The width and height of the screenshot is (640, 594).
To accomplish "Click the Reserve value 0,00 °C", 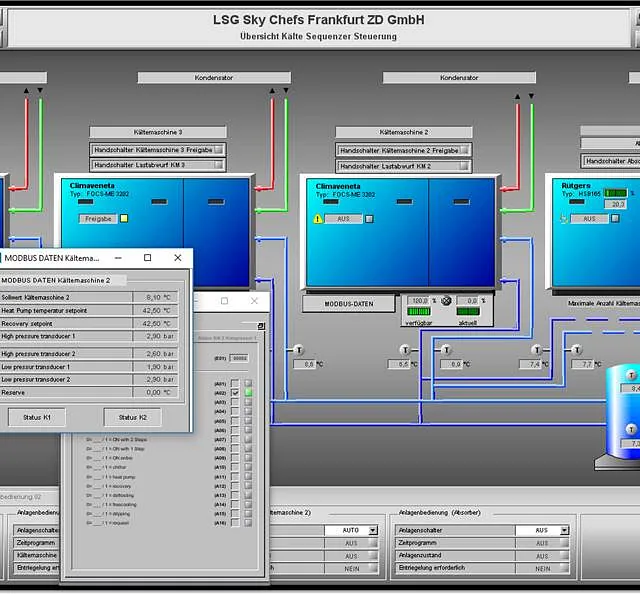I will [156, 392].
